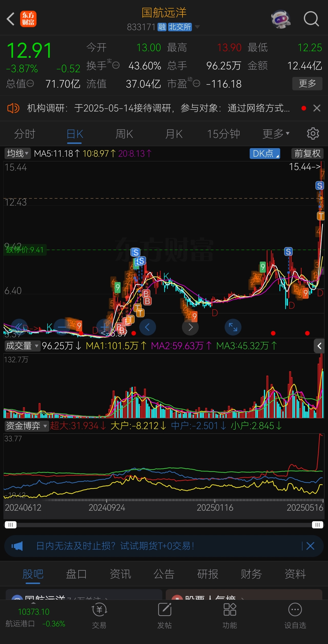Open the Eastmoney logo home icon

[x=28, y=19]
